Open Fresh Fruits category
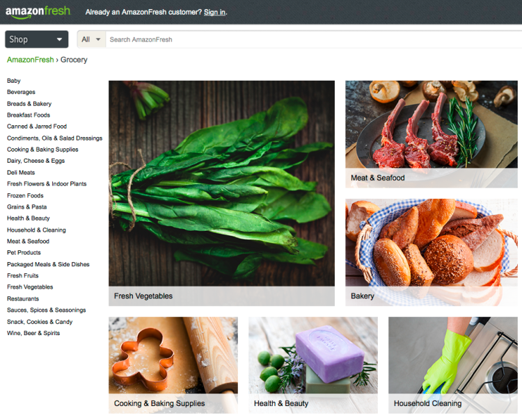This screenshot has height=420, width=522. coord(23,275)
